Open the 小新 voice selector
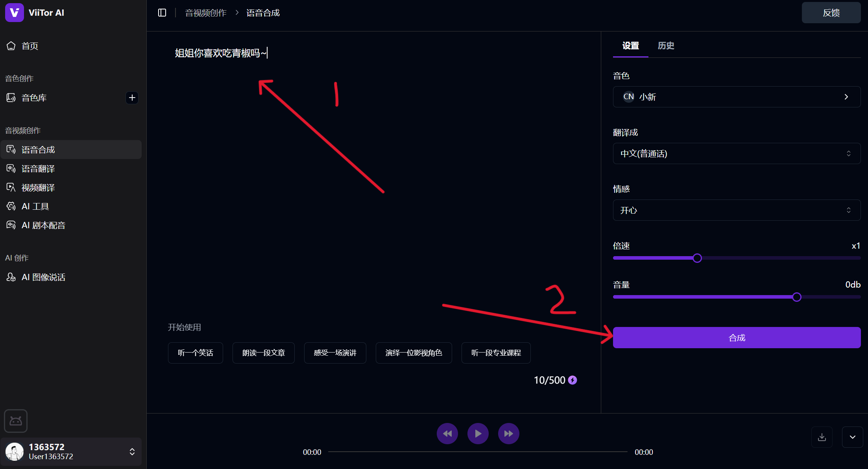This screenshot has height=469, width=868. 737,97
